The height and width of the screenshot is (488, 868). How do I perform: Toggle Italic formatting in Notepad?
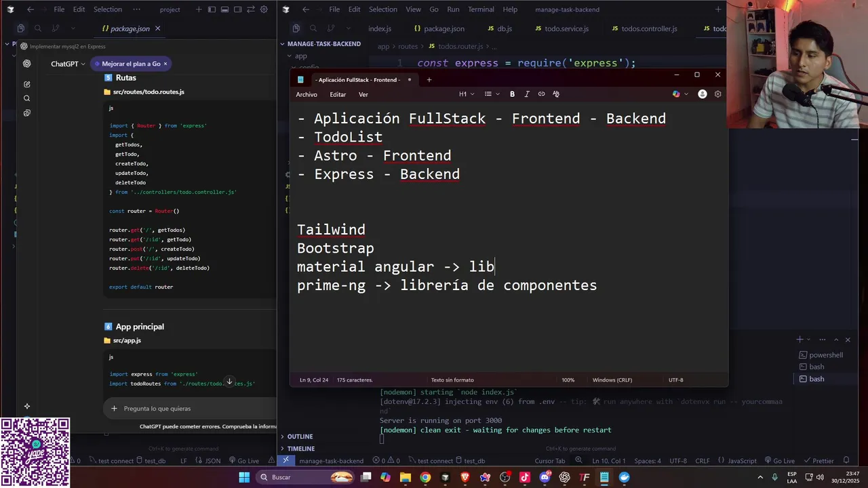pyautogui.click(x=527, y=94)
